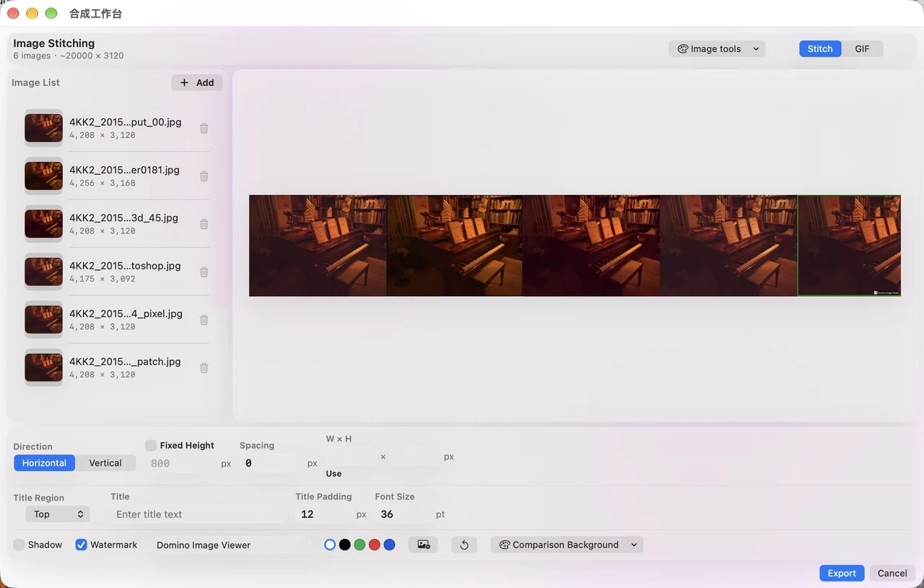Select the green-outlined last image in preview

[849, 246]
